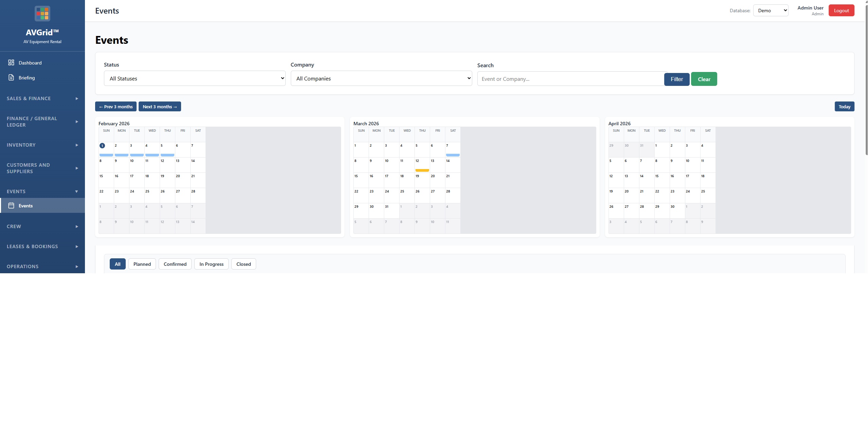The image size is (868, 444).
Task: Click the blue event bar on March 7
Action: tap(453, 155)
